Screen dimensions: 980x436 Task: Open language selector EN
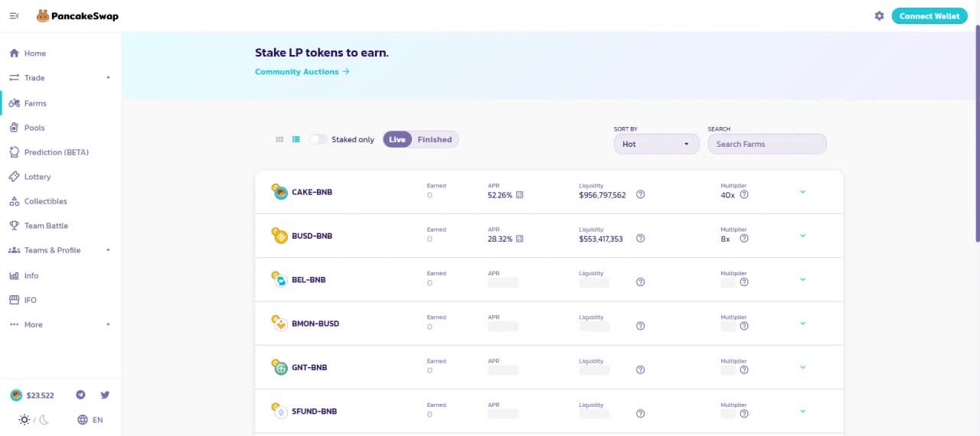[90, 420]
